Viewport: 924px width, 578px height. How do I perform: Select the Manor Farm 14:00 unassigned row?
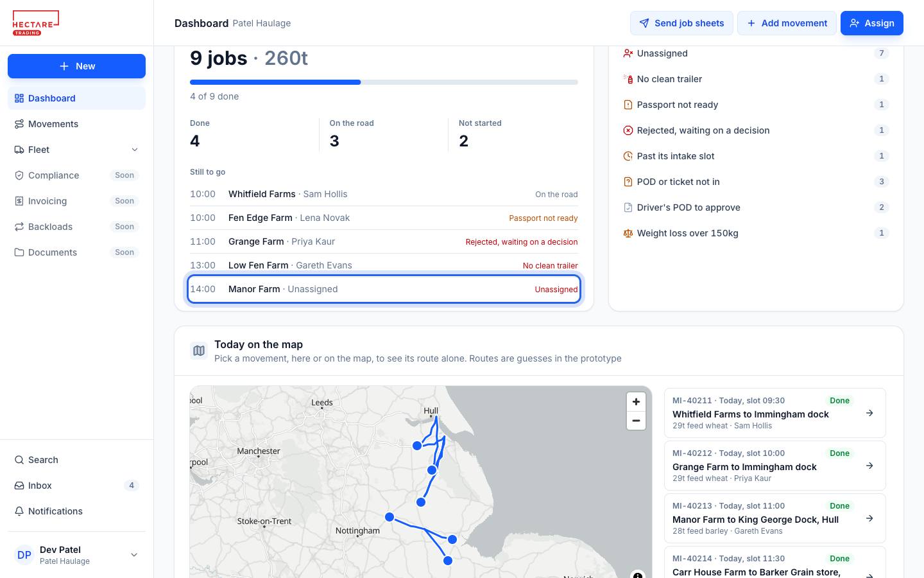coord(384,289)
